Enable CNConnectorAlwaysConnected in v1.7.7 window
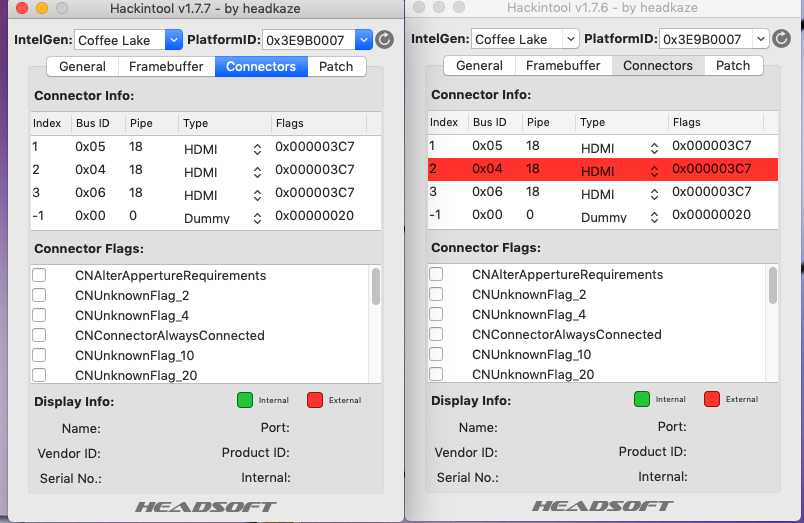The image size is (804, 523). 39,335
